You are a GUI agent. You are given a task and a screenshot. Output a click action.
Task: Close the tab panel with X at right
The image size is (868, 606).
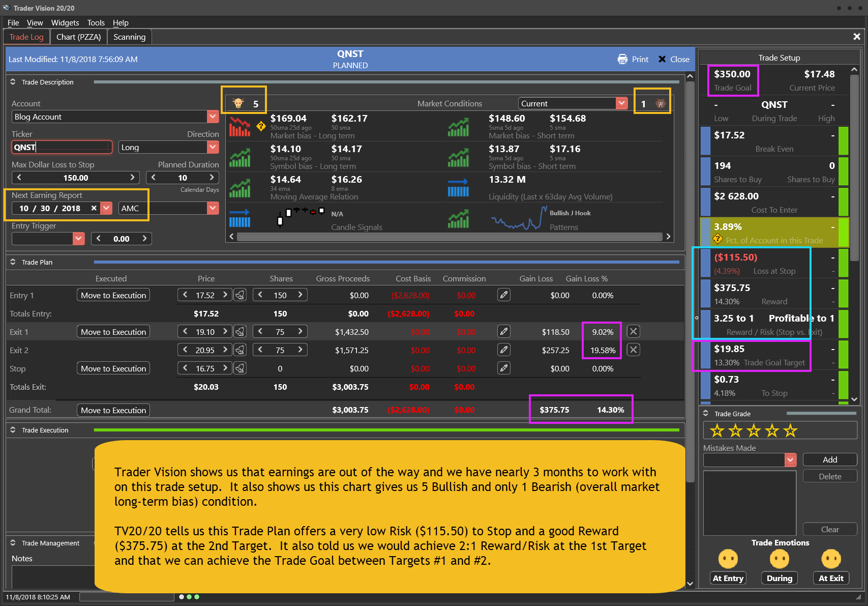point(857,37)
